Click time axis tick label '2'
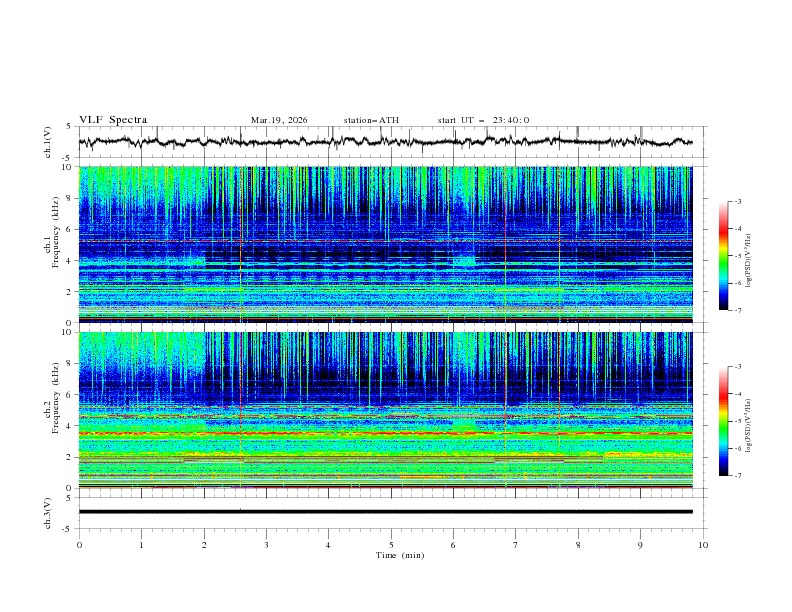Viewport: 792px width, 612px height. pyautogui.click(x=204, y=545)
